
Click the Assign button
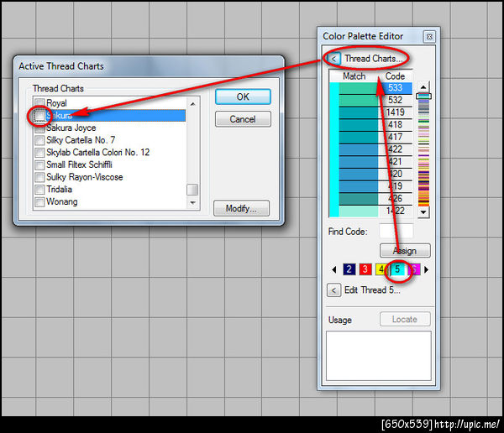click(405, 250)
